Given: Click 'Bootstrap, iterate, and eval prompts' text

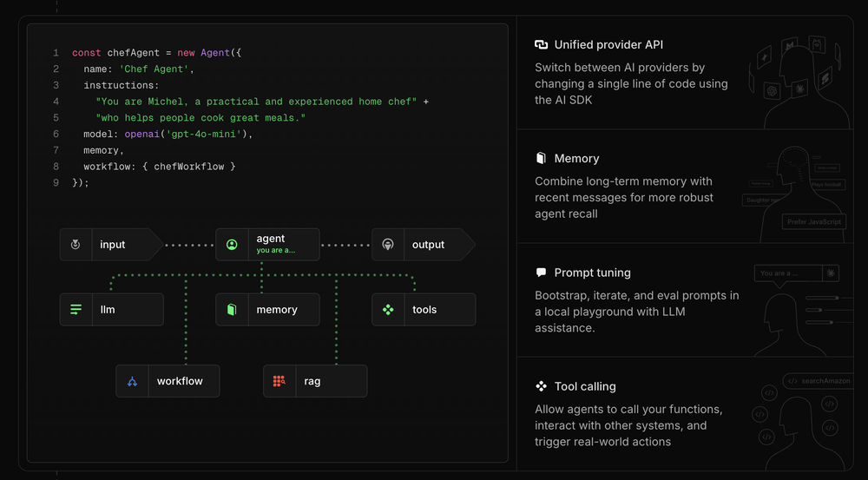Looking at the screenshot, I should coord(636,312).
